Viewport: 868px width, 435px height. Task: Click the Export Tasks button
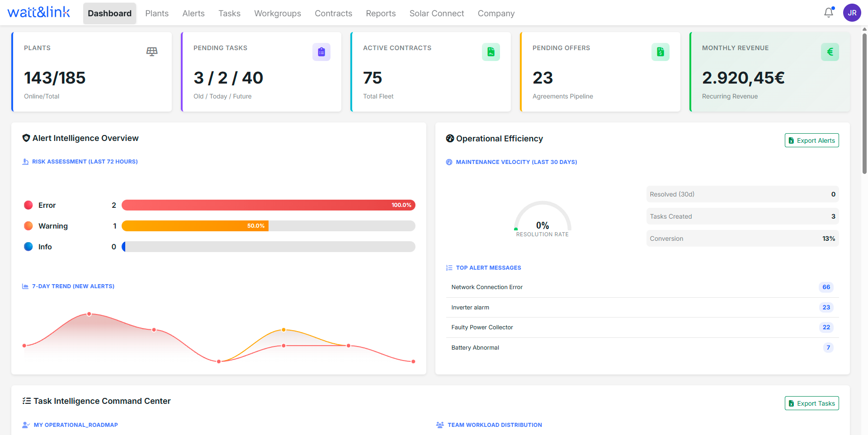point(811,403)
